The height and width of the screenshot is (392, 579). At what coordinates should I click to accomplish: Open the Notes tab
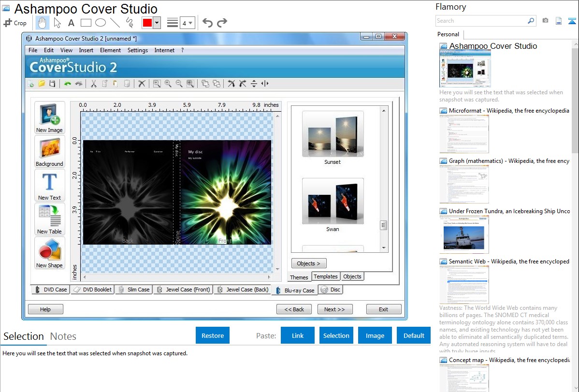click(x=63, y=336)
